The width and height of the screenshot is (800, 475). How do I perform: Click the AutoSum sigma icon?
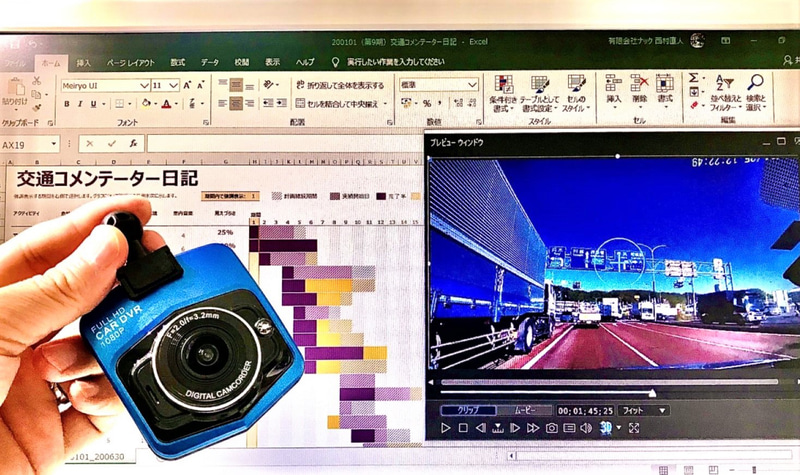[x=693, y=78]
